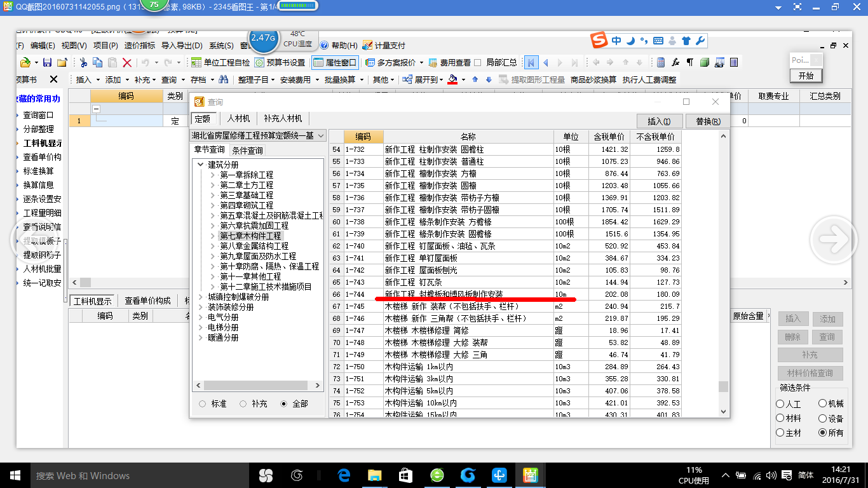Click the Sogou S input method logo
868x488 pixels.
tap(599, 41)
